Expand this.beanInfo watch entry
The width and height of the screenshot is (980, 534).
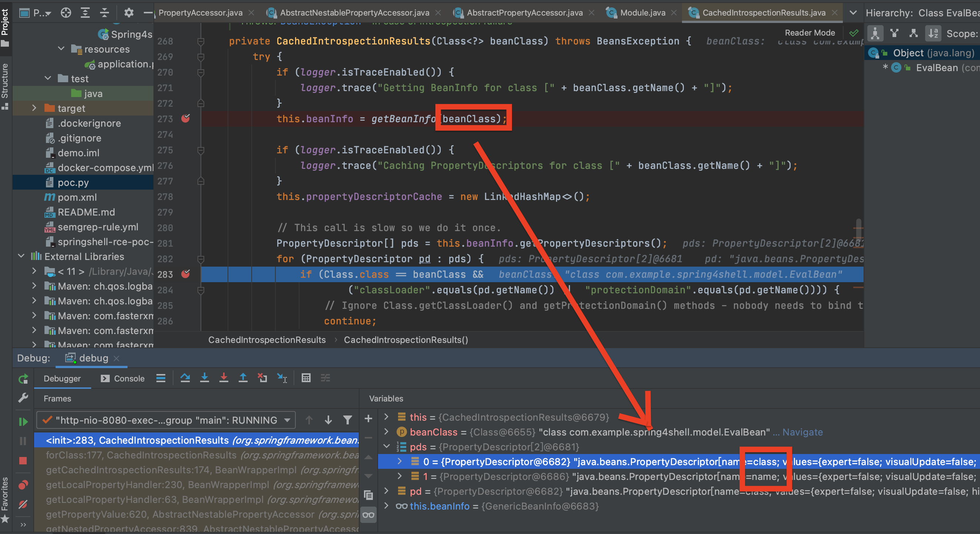pyautogui.click(x=387, y=506)
